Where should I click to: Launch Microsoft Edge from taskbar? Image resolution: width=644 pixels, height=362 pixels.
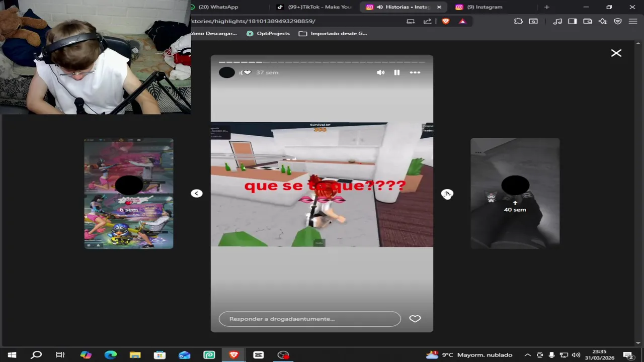[x=110, y=355]
